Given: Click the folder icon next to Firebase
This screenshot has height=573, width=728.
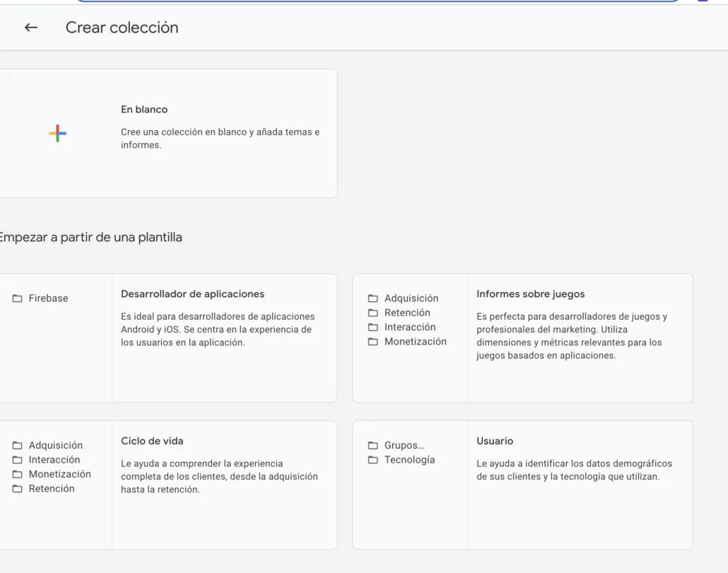Looking at the screenshot, I should [16, 298].
